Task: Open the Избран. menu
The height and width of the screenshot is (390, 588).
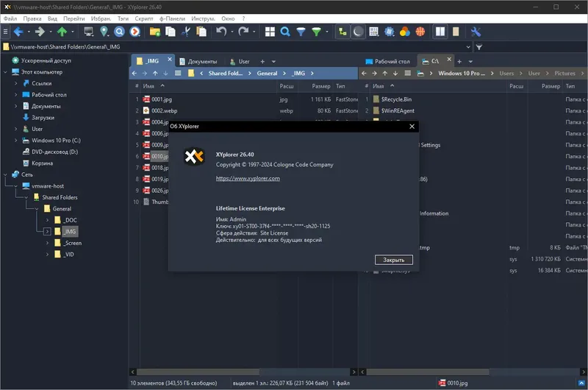Action: click(x=101, y=18)
